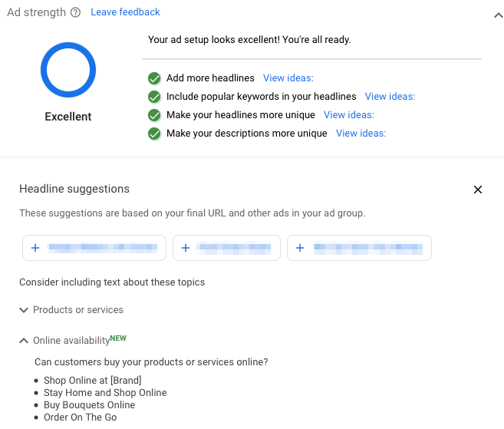
Task: Click green checkmark beside Add more headlines
Action: [x=154, y=78]
